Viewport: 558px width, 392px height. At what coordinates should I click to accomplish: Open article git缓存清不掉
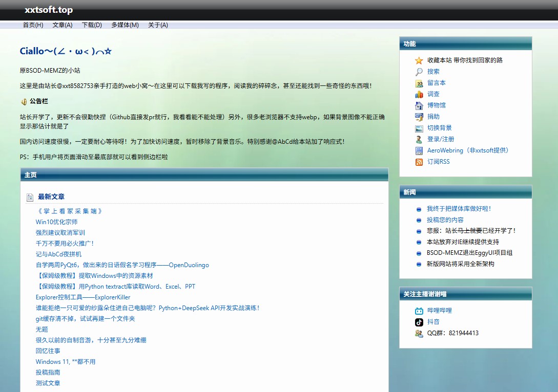coord(86,318)
